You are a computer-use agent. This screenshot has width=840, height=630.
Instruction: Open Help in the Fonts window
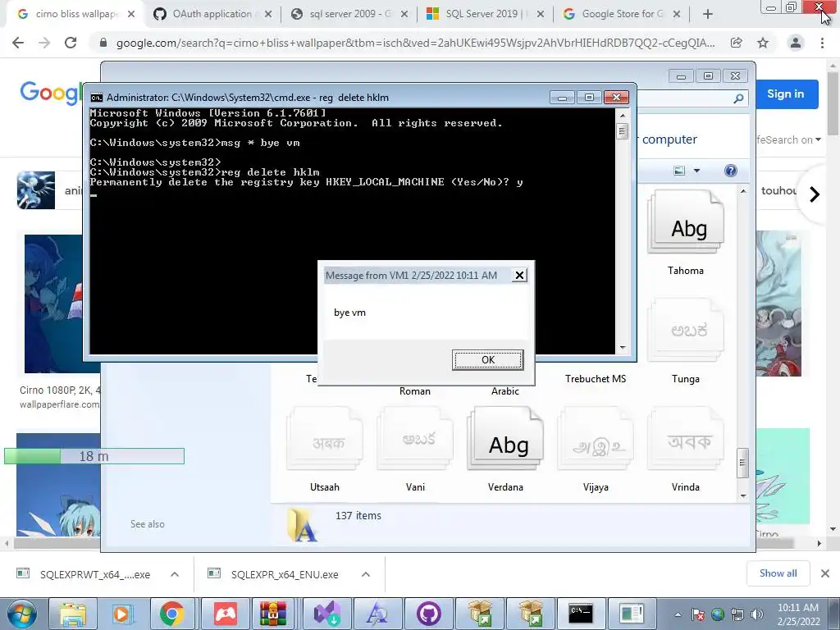coord(730,171)
